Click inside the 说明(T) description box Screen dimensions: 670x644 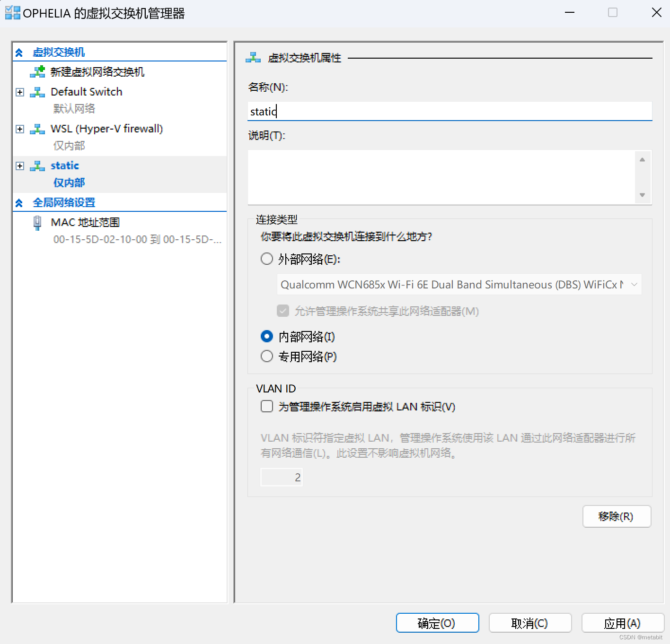point(442,177)
